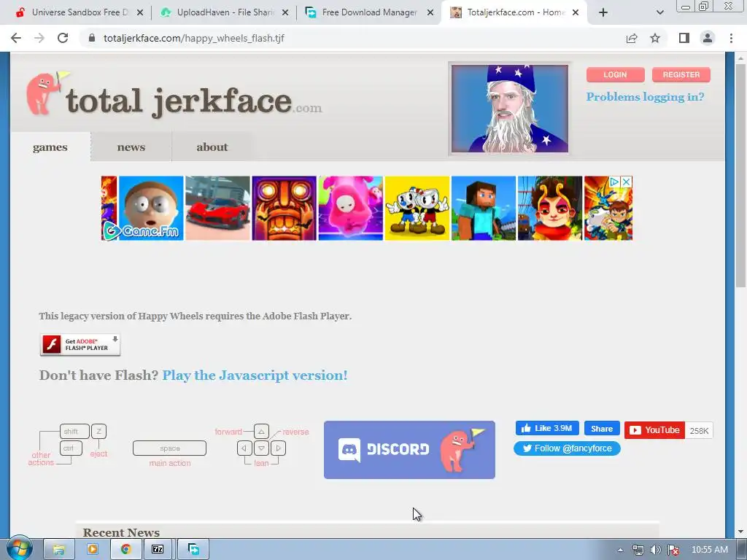Bookmark this page with the star icon
Image resolution: width=747 pixels, height=560 pixels.
click(x=655, y=38)
